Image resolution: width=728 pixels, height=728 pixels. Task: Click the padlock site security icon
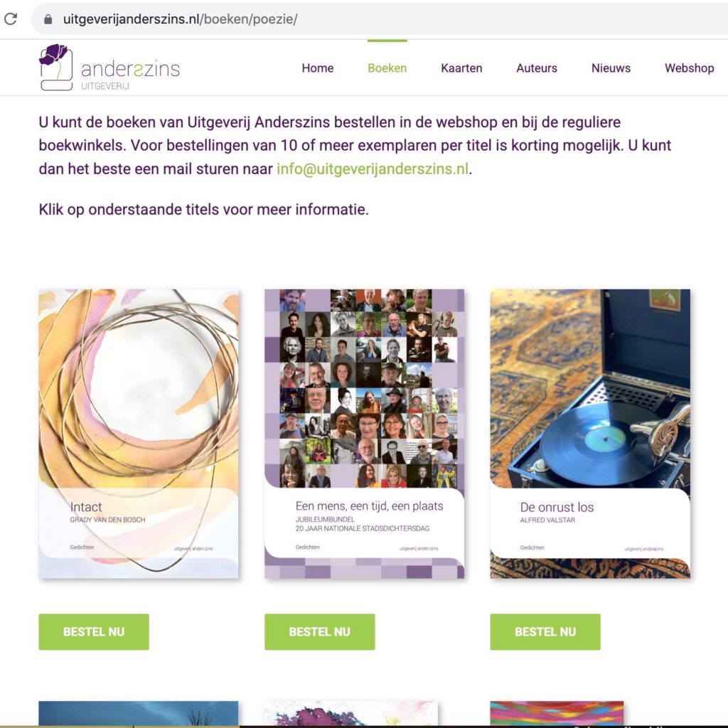click(x=48, y=19)
